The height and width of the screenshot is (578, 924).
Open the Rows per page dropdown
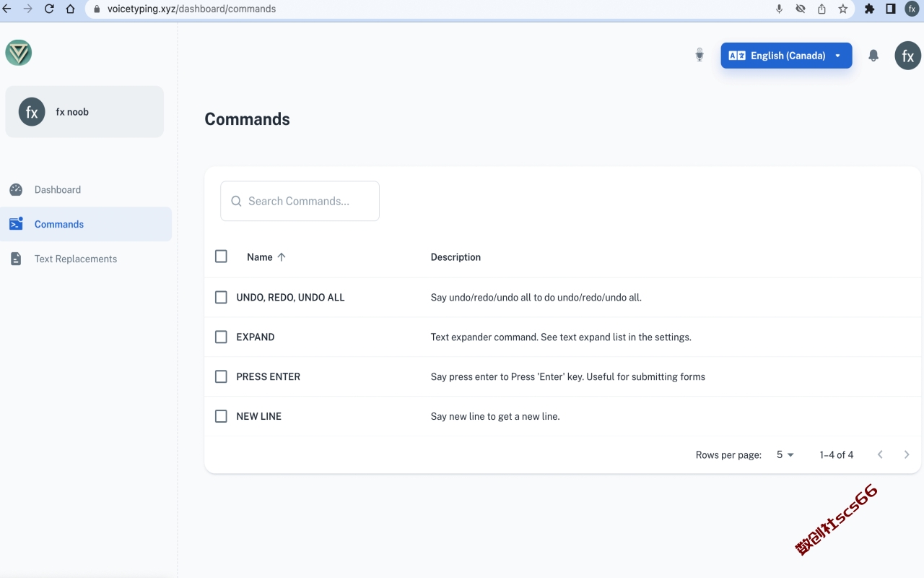pos(785,454)
